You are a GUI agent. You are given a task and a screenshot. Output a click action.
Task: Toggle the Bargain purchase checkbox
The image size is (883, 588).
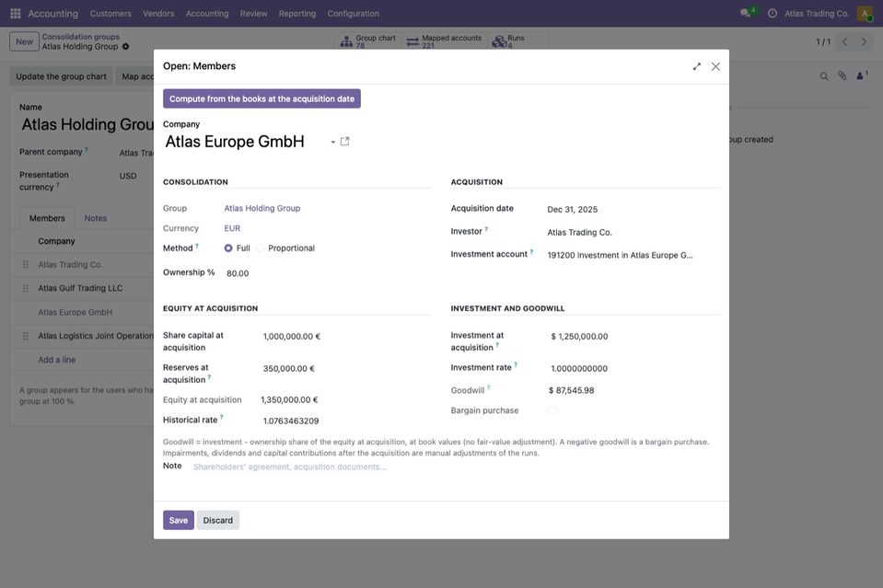552,410
